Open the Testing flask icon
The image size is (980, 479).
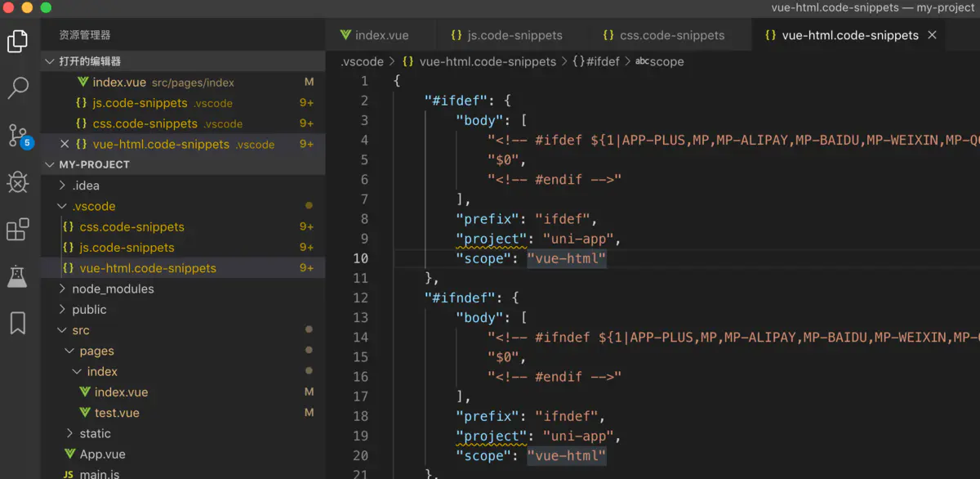pos(18,276)
